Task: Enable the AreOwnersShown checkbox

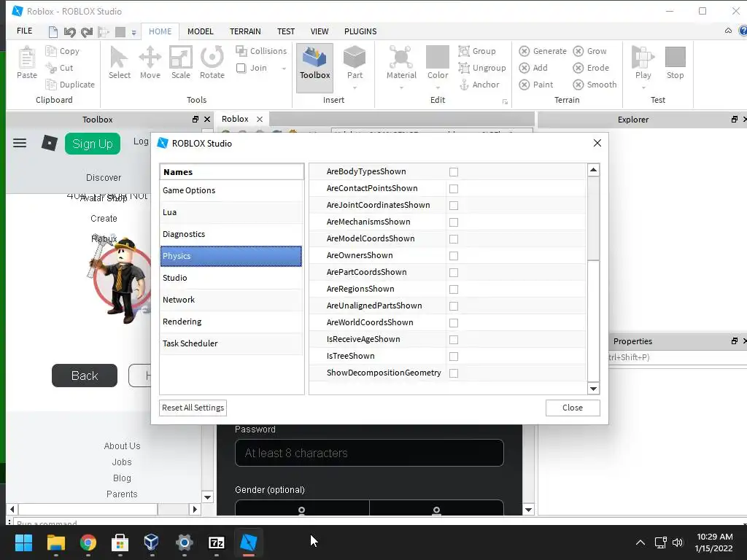Action: click(x=454, y=256)
